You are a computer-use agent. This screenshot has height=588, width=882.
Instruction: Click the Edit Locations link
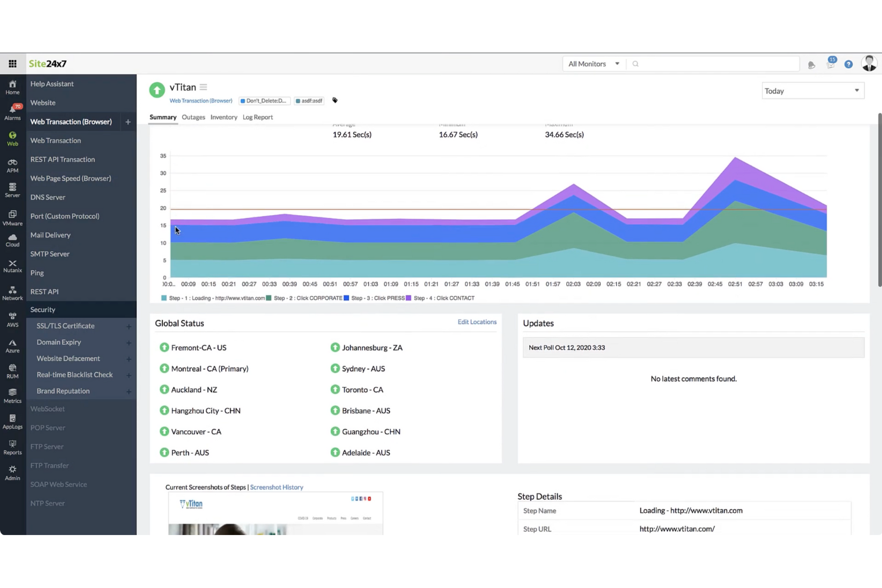(x=477, y=322)
